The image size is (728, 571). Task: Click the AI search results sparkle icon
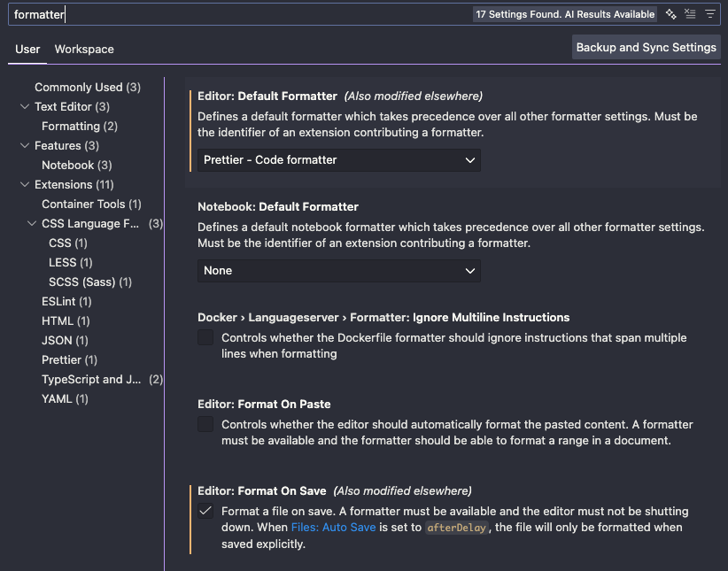pyautogui.click(x=671, y=14)
